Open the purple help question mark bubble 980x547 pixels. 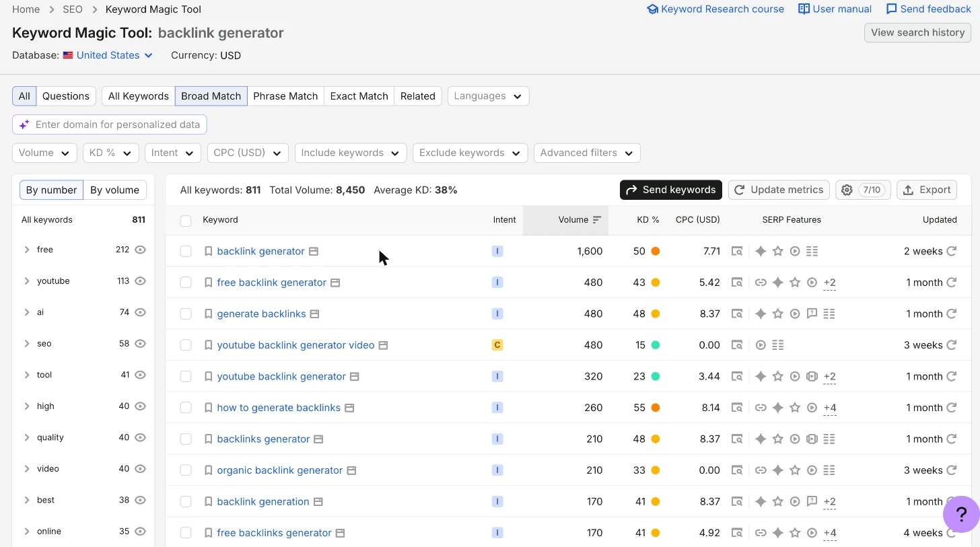pos(961,515)
